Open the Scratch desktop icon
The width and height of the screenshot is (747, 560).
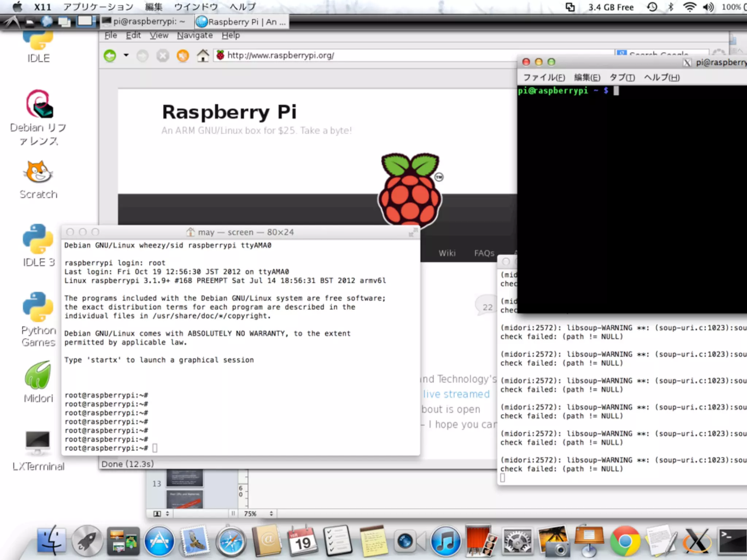point(38,172)
